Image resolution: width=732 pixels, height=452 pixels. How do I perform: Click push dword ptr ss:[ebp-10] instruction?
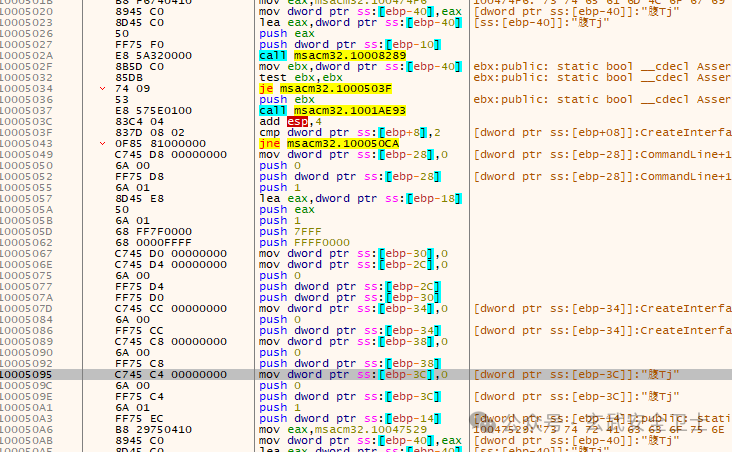pyautogui.click(x=350, y=45)
